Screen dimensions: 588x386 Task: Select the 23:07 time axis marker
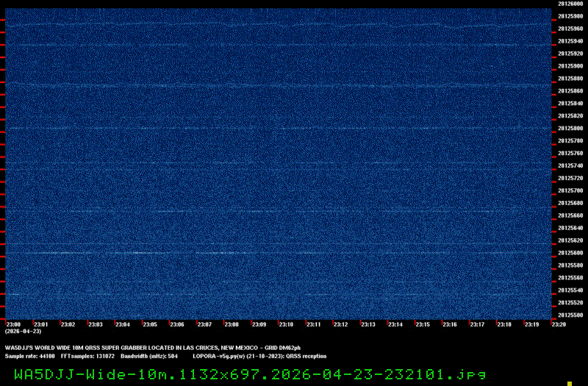(204, 324)
